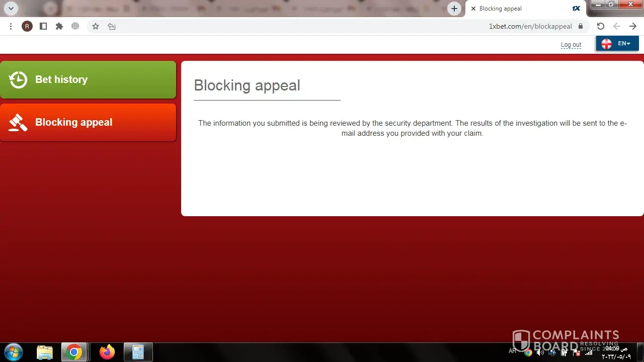Open Calculator from the taskbar

pyautogui.click(x=138, y=352)
